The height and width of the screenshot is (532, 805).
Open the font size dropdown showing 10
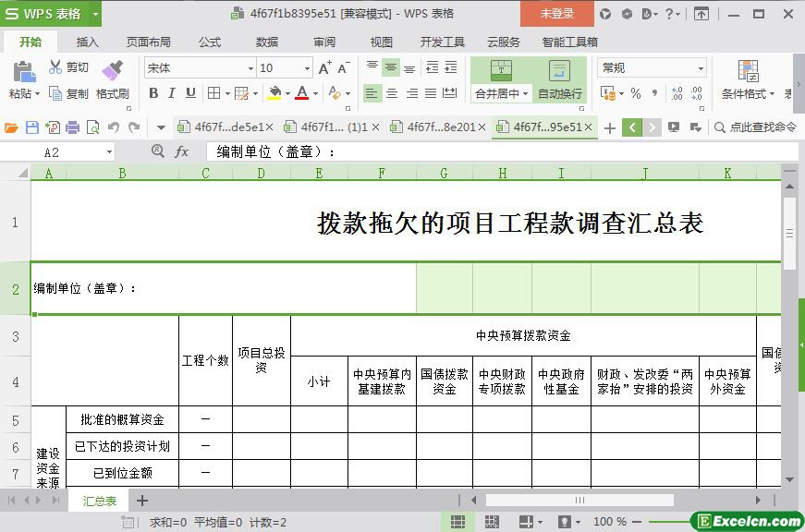pyautogui.click(x=307, y=68)
